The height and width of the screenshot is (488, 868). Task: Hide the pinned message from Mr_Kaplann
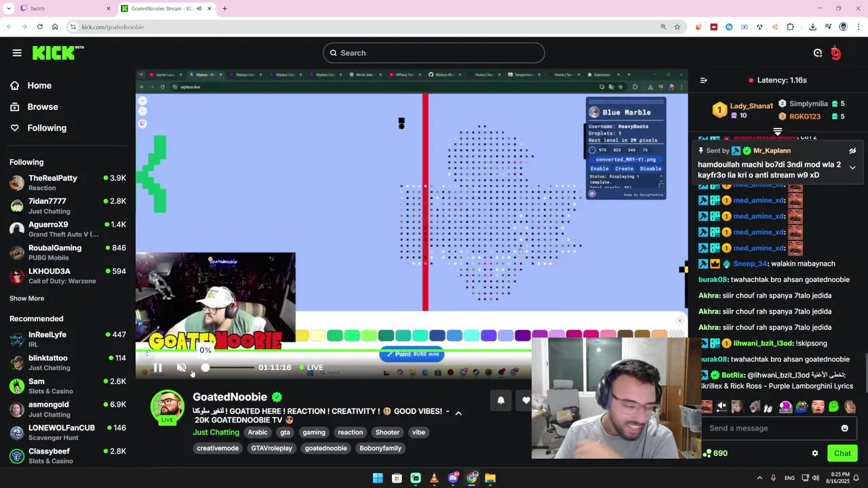coord(852,151)
